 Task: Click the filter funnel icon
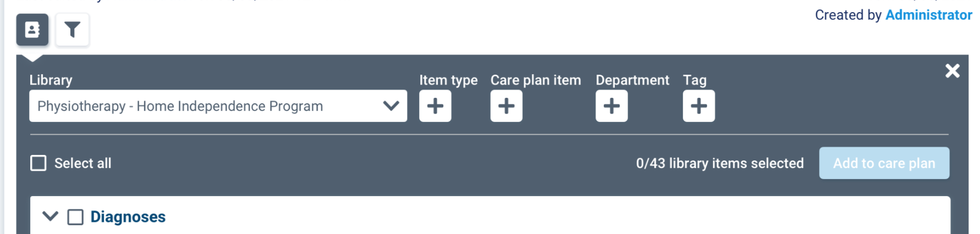pos(72,30)
